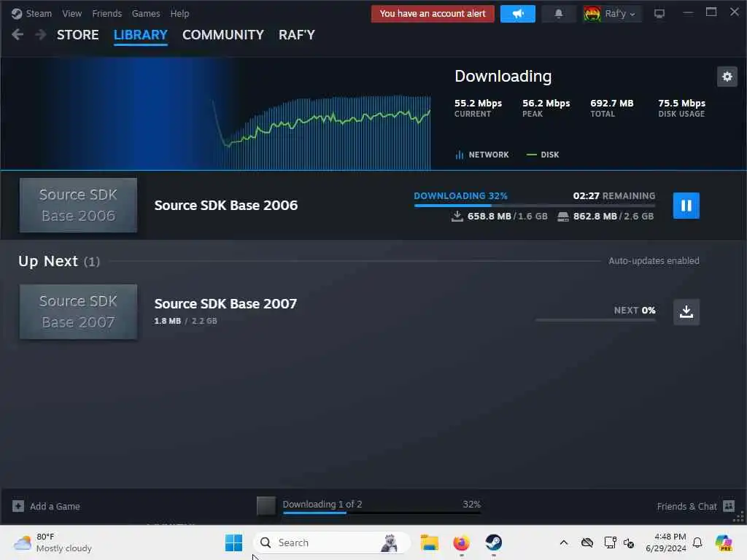The width and height of the screenshot is (747, 560).
Task: Click the NETWORK graph legend
Action: pyautogui.click(x=482, y=155)
